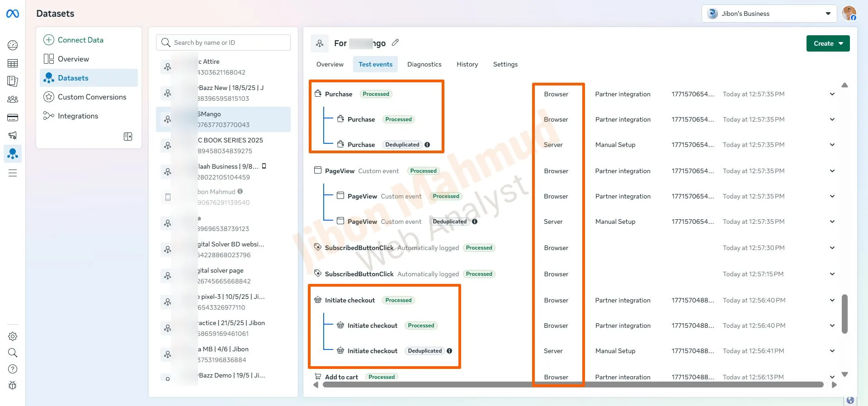This screenshot has height=406, width=868.
Task: Toggle the side panel collapse icon
Action: [x=128, y=137]
